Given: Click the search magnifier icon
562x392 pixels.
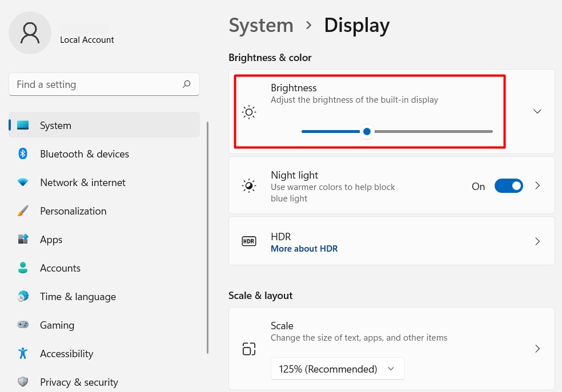Looking at the screenshot, I should pyautogui.click(x=187, y=84).
